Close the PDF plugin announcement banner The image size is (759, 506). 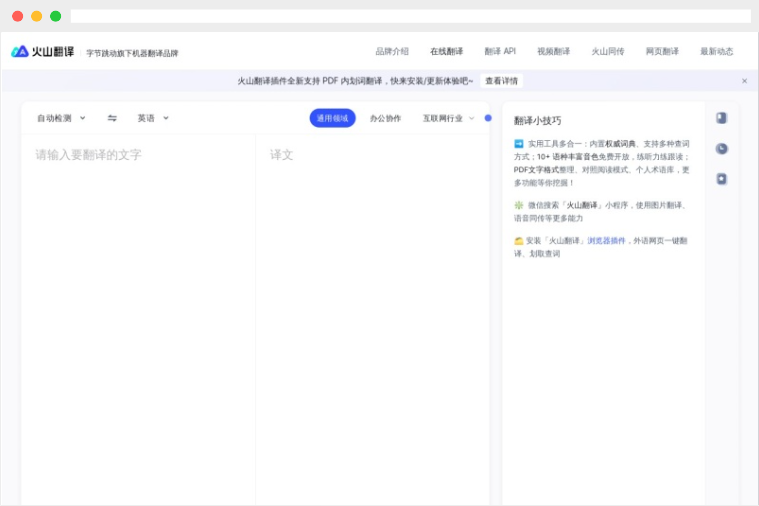point(744,81)
